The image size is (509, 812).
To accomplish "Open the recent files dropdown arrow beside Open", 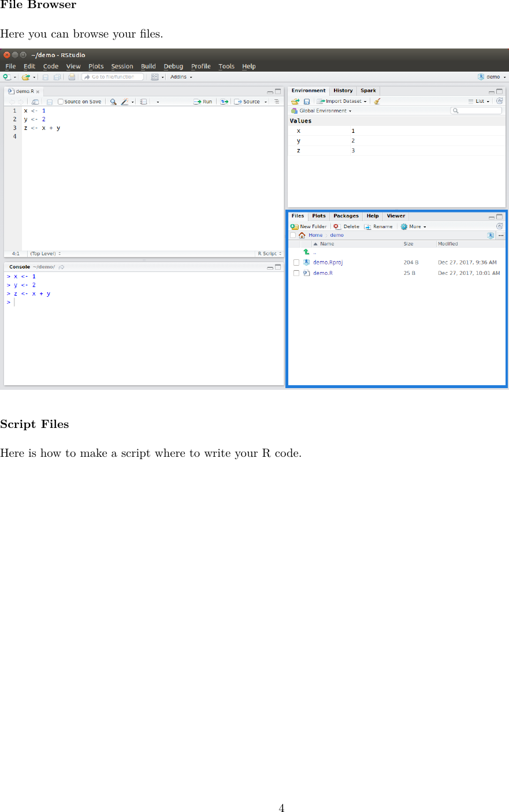I will [34, 77].
